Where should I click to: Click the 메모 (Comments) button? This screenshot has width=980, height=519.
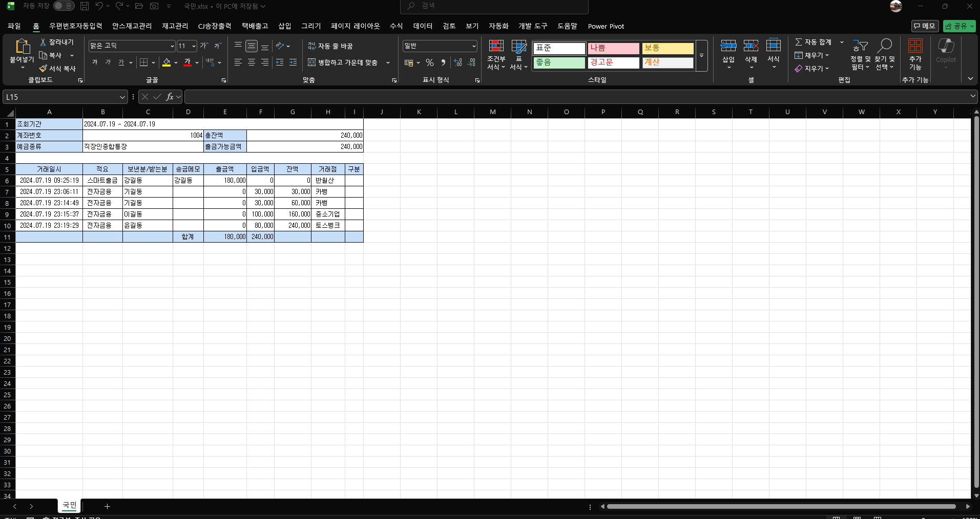tap(924, 26)
